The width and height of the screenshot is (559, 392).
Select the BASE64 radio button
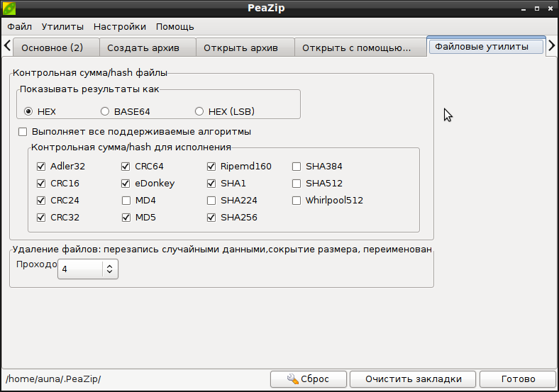tap(105, 111)
